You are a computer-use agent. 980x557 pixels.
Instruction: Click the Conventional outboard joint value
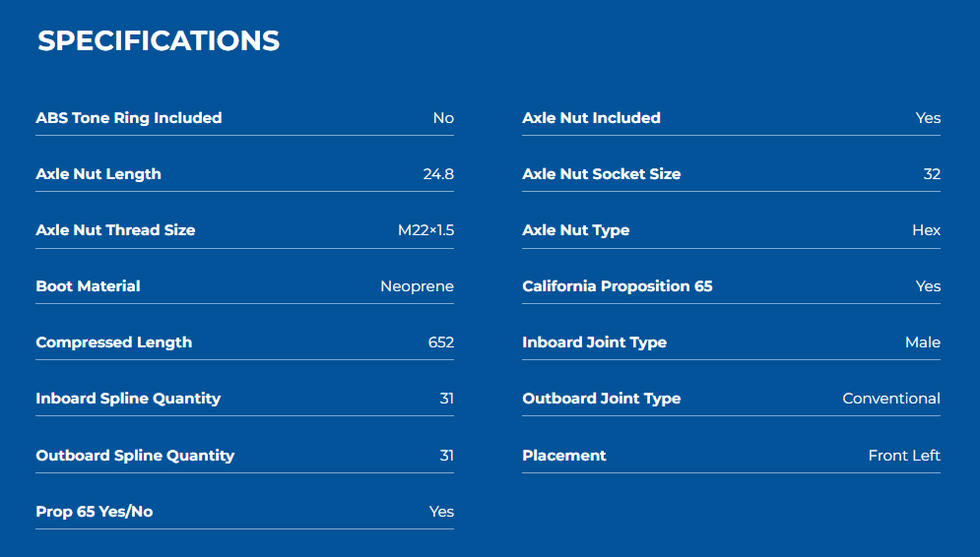890,399
